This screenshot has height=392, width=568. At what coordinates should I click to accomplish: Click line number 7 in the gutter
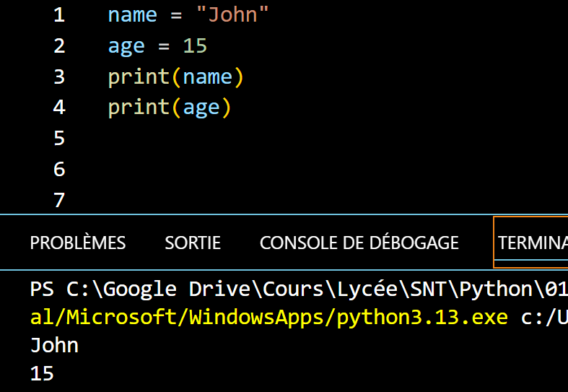pyautogui.click(x=58, y=200)
